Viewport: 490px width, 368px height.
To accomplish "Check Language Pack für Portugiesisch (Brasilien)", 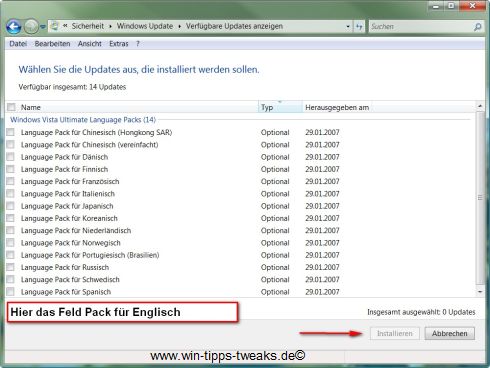I will pos(11,255).
